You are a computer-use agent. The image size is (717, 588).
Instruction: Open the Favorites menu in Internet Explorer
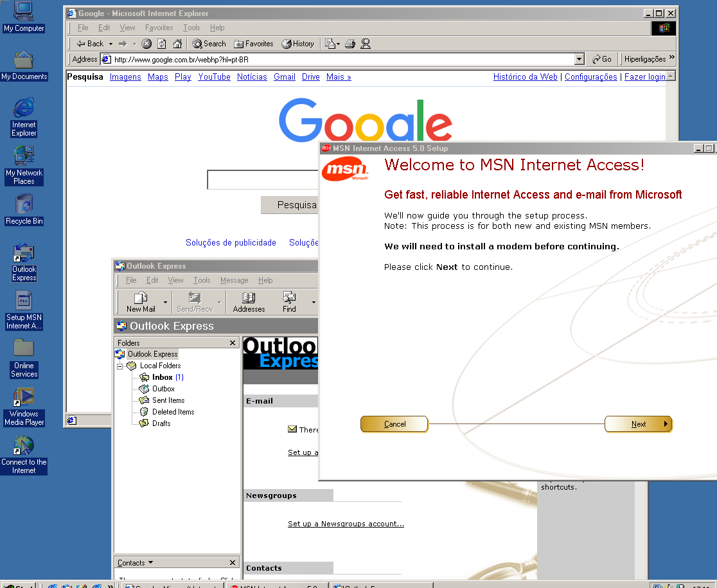coord(159,28)
